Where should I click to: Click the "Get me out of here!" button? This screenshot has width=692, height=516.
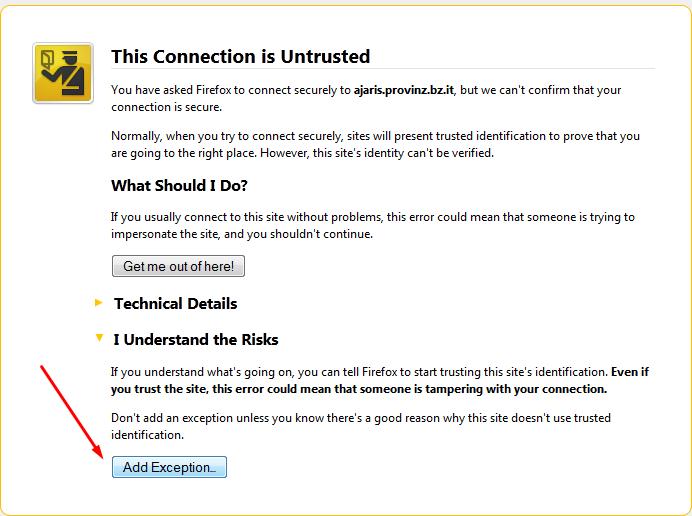178,267
